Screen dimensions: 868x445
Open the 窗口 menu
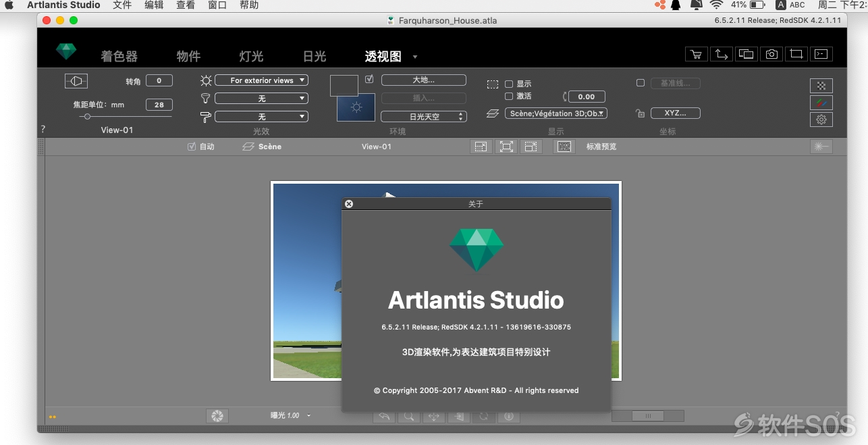[x=217, y=5]
